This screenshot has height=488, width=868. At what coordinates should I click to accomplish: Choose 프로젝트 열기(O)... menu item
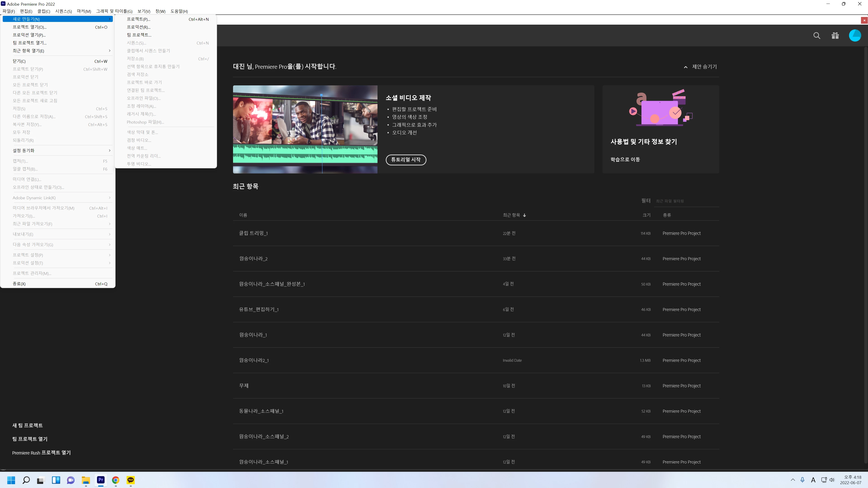[30, 27]
